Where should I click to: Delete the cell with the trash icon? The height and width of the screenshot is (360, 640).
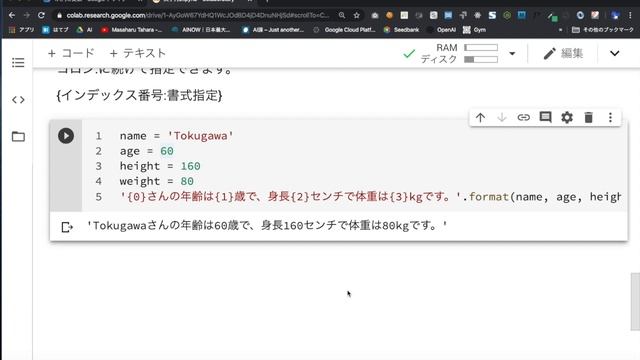[589, 118]
